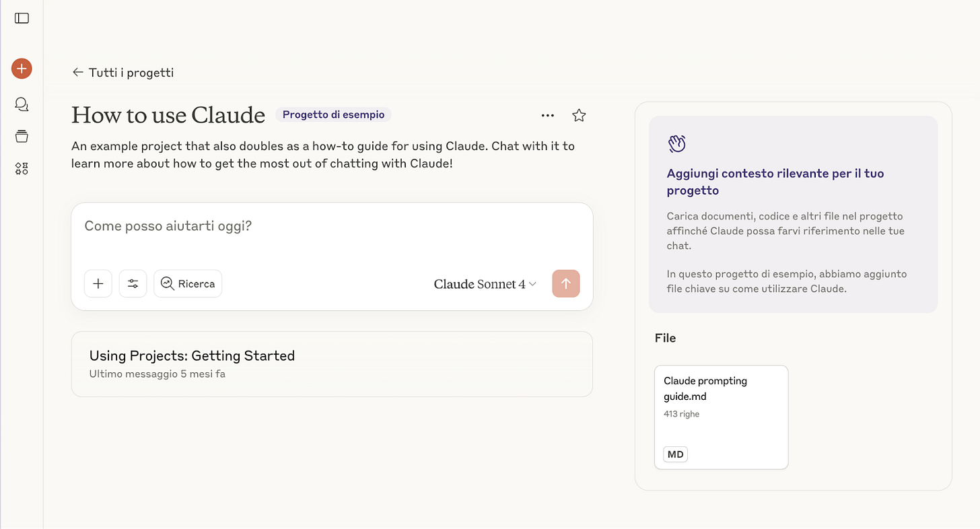Click the Ultimo messaggio 5 mesi fa text
Screen dimensions: 980x529
157,374
